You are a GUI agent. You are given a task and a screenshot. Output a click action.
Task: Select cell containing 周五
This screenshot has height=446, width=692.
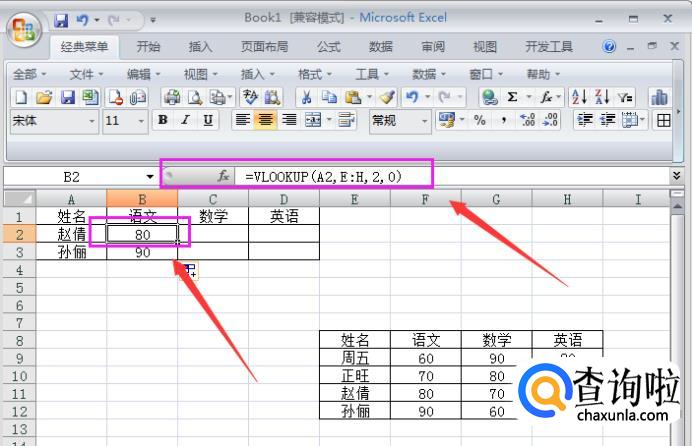(x=355, y=358)
